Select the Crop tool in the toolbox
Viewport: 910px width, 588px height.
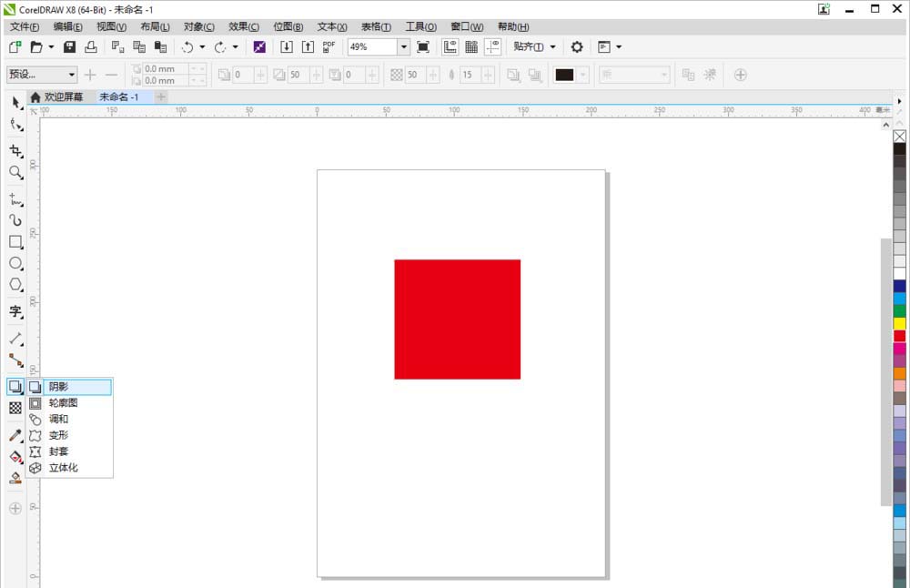[15, 150]
